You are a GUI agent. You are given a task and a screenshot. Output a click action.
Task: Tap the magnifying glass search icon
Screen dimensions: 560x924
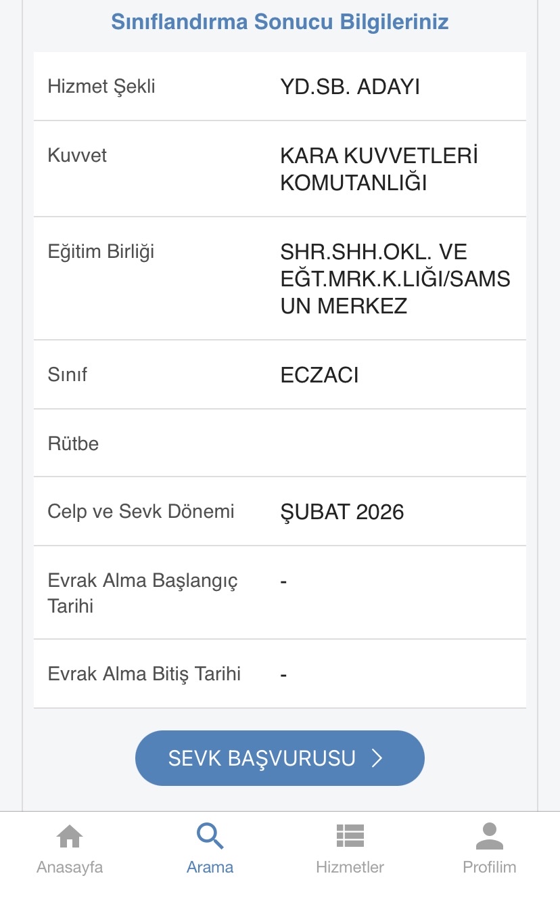[210, 837]
